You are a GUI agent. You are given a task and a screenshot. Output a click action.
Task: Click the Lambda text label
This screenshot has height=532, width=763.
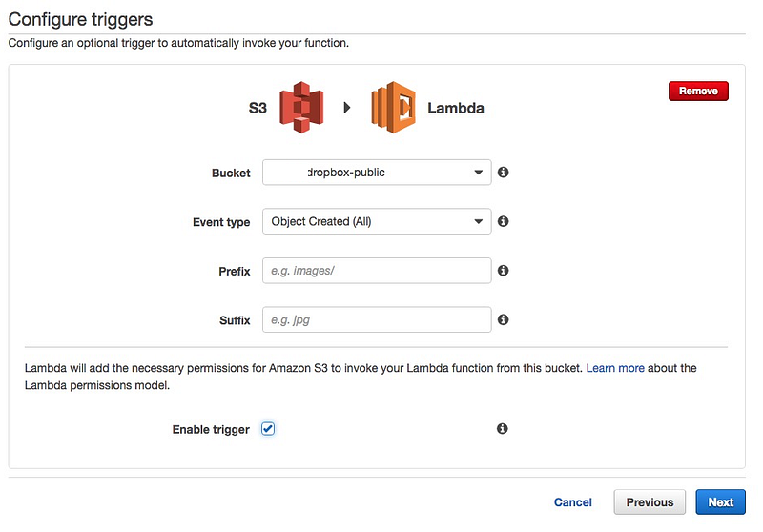tap(456, 108)
